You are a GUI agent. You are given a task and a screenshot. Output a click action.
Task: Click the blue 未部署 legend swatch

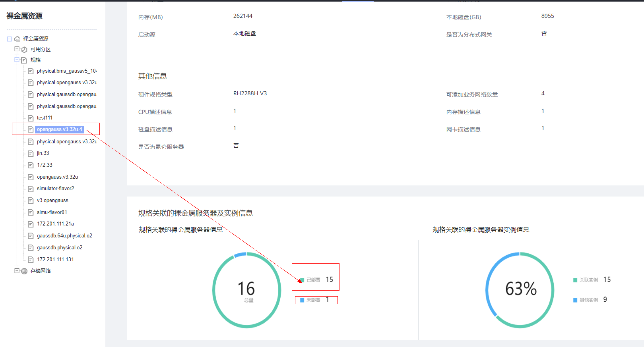[x=302, y=300]
